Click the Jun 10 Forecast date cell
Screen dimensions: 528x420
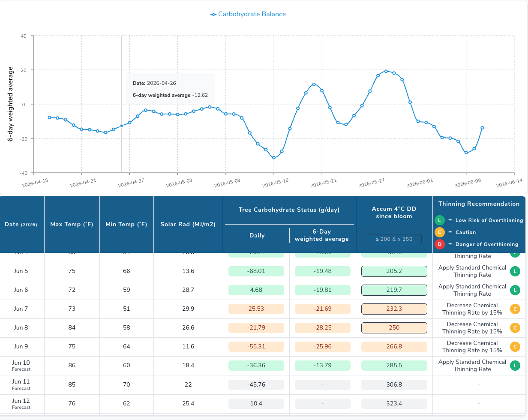(x=21, y=366)
